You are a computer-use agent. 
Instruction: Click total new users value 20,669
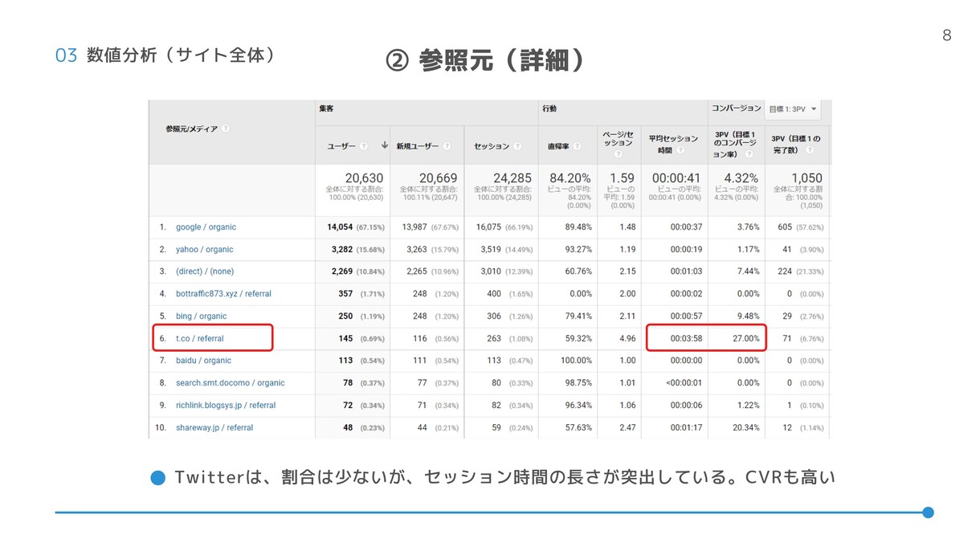(438, 178)
